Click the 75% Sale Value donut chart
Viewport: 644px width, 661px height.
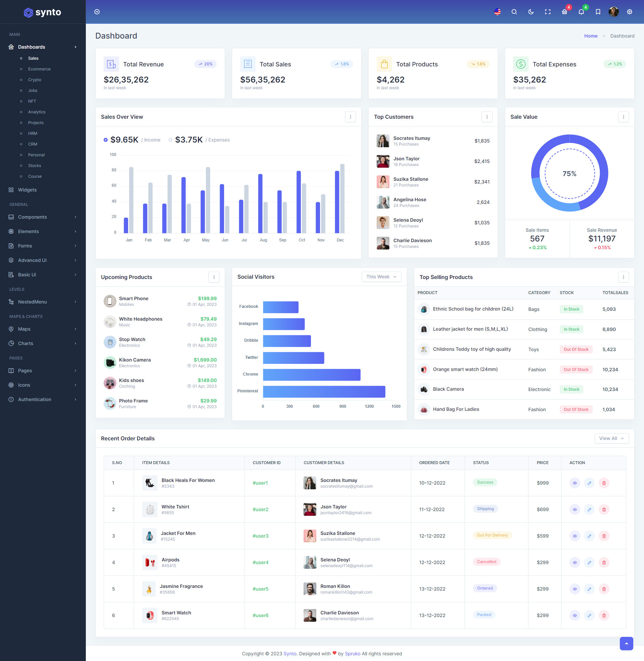pyautogui.click(x=569, y=173)
